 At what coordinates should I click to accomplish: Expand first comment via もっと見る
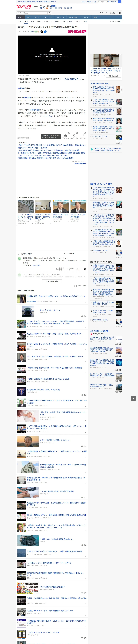click(x=36, y=266)
